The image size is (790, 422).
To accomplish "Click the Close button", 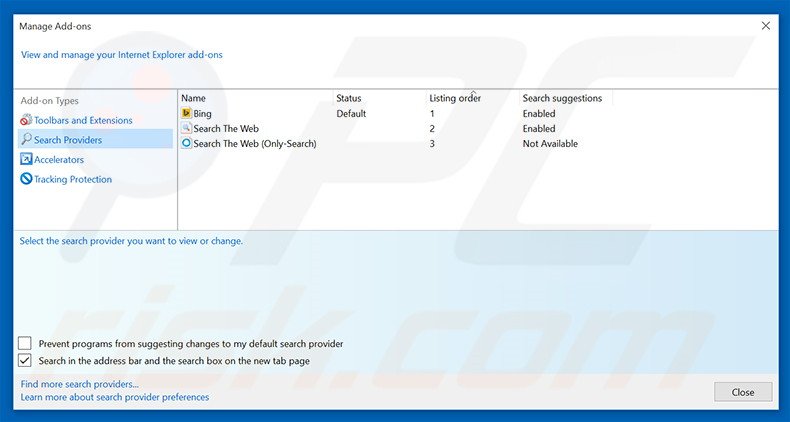I will coord(743,392).
